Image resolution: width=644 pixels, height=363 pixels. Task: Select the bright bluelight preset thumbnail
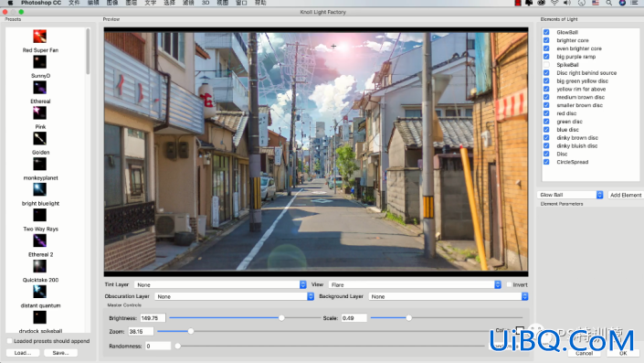40,189
